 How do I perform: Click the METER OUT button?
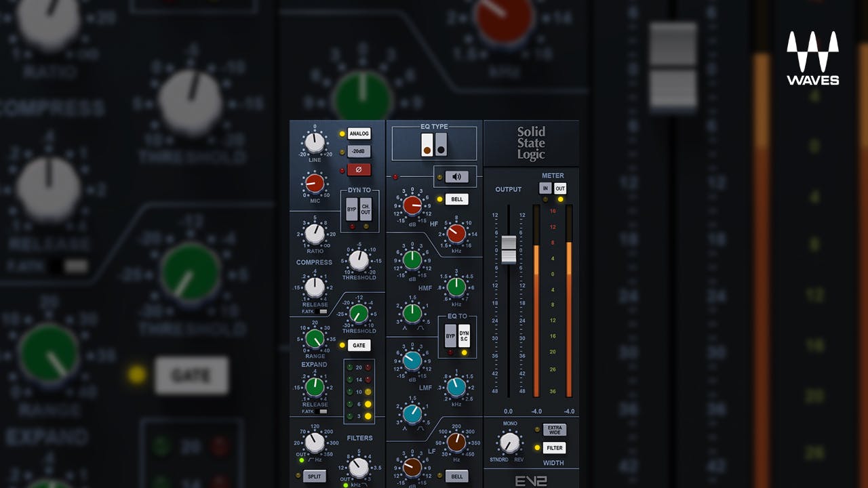coord(560,188)
